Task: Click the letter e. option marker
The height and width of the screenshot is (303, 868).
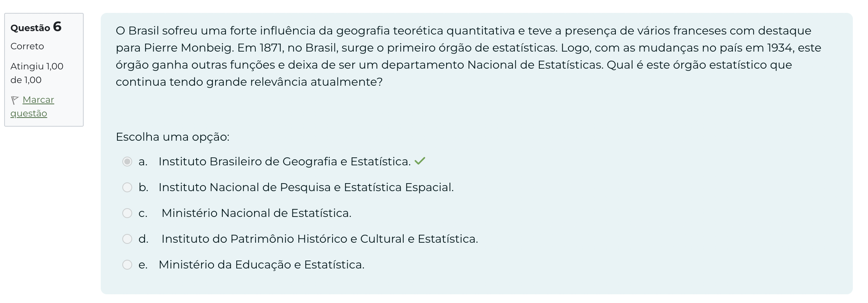Action: (x=143, y=265)
